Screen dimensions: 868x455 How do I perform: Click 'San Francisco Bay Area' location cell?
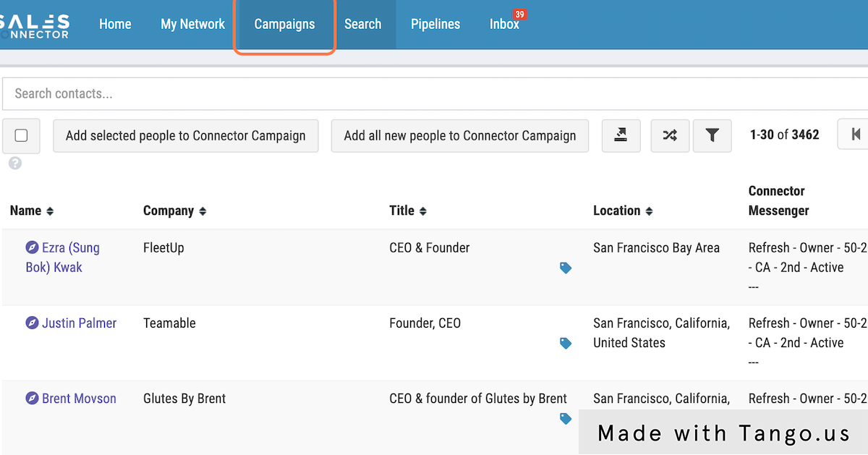click(656, 248)
